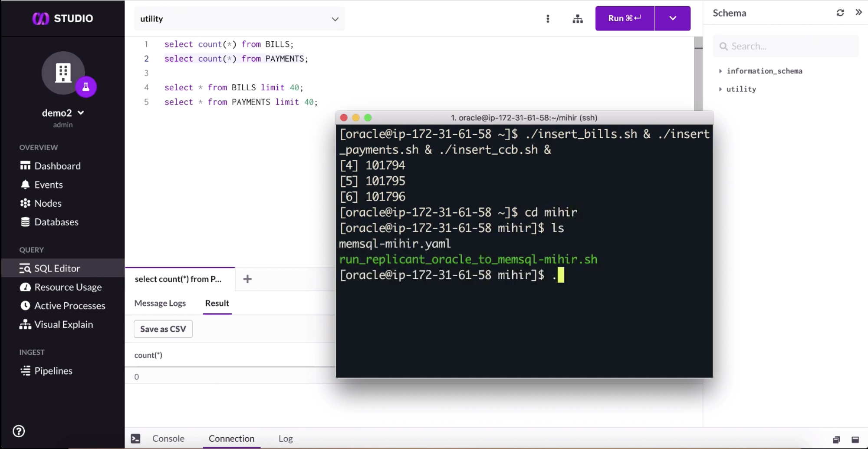Open the vertical three-dot options menu

point(548,19)
